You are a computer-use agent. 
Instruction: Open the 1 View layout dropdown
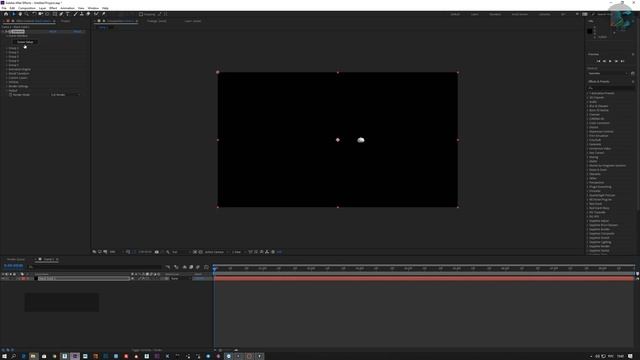point(238,252)
